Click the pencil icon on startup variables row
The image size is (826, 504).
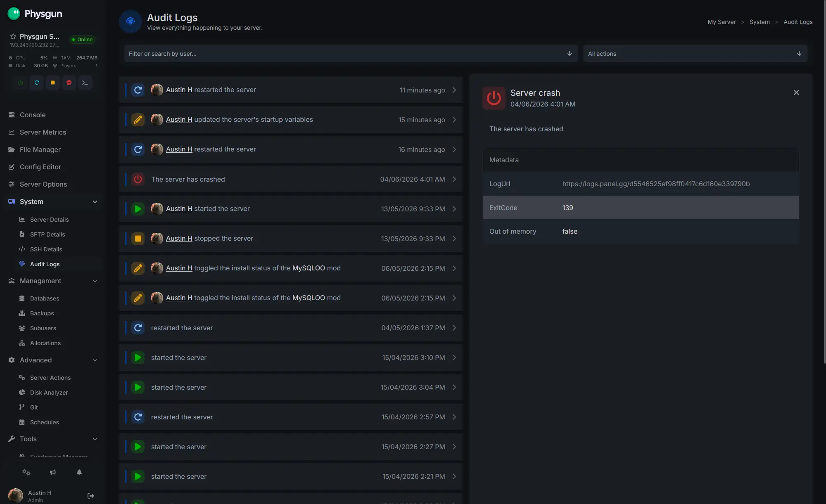[x=138, y=120]
